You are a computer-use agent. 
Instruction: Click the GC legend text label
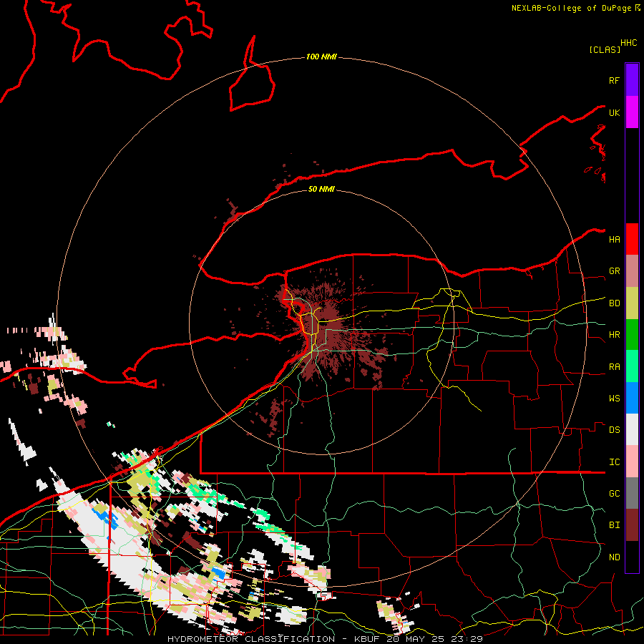click(615, 494)
